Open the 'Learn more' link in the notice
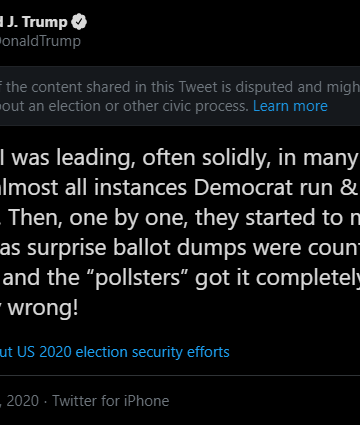Image resolution: width=360 pixels, height=425 pixels. (290, 106)
